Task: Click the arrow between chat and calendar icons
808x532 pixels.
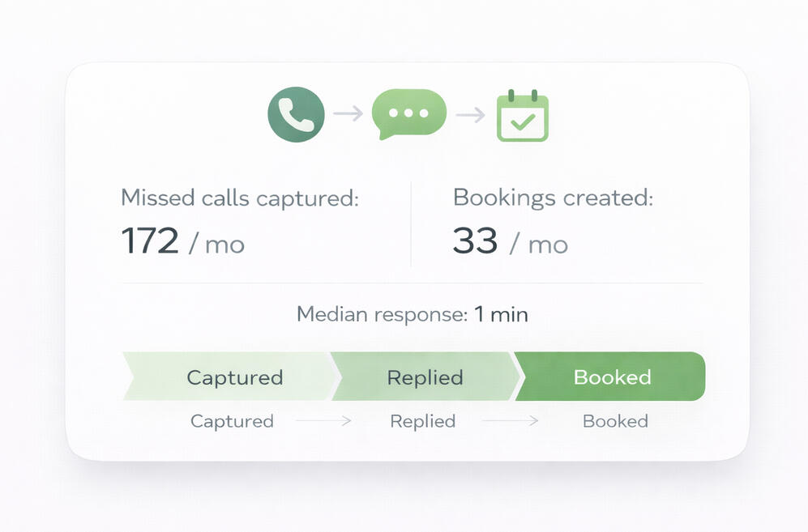Action: coord(470,115)
